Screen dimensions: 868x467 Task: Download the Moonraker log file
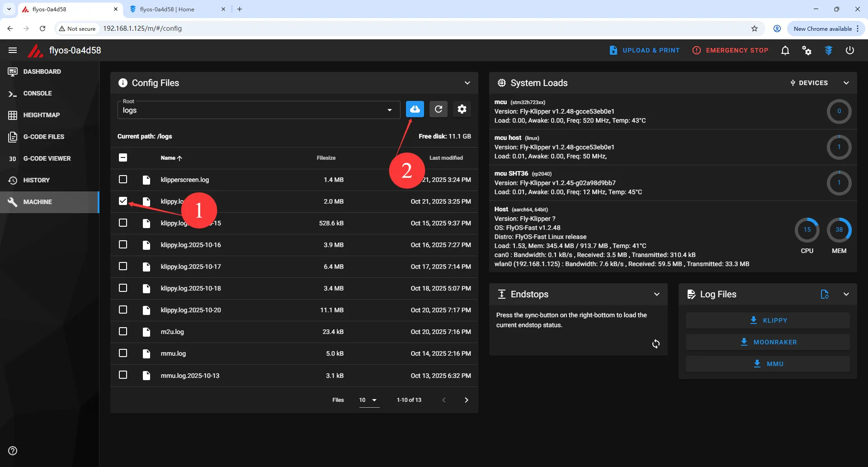pos(768,342)
